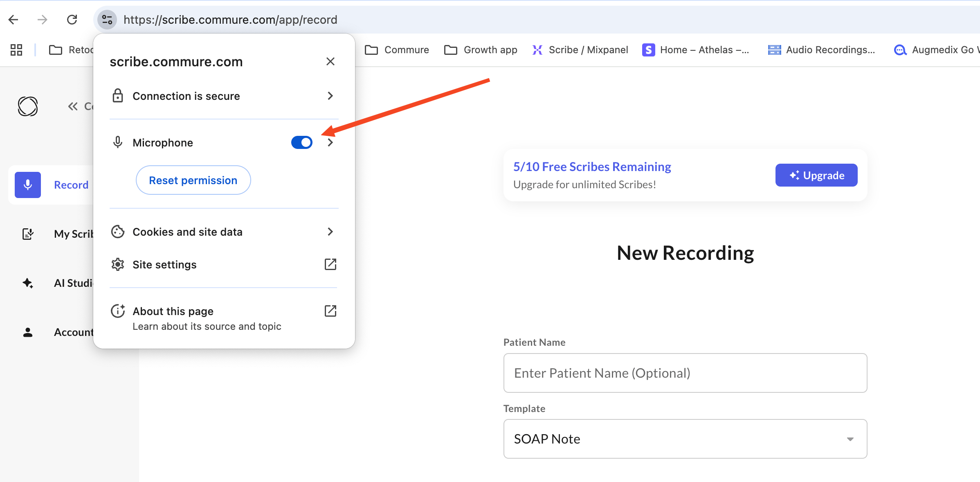Expand Microphone permission details chevron
This screenshot has width=980, height=482.
point(330,142)
